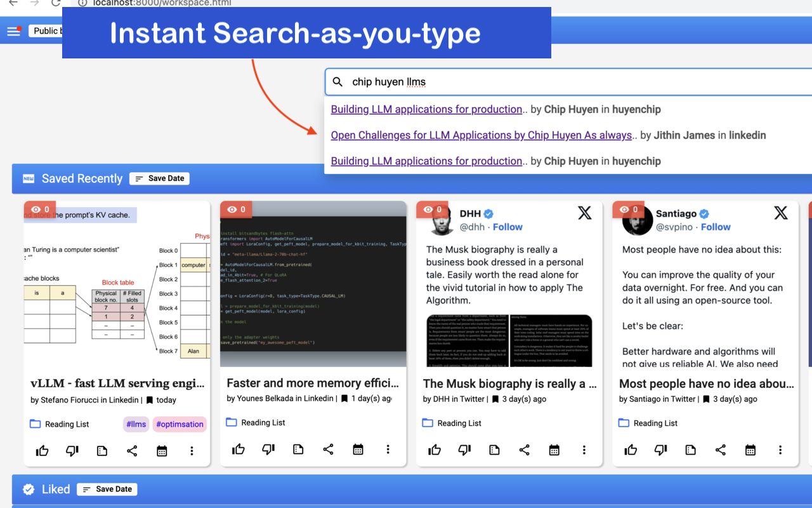Open the hamburger menu icon
The image size is (812, 508).
pos(13,31)
